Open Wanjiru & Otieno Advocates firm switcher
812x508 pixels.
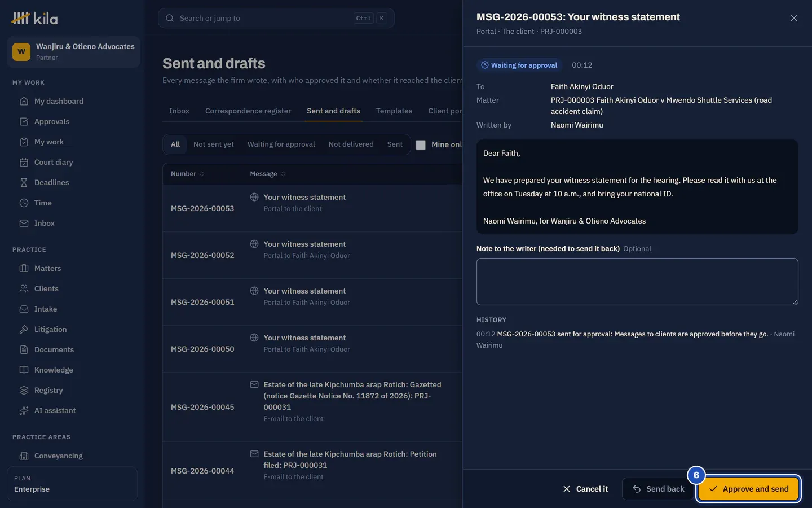coord(73,51)
